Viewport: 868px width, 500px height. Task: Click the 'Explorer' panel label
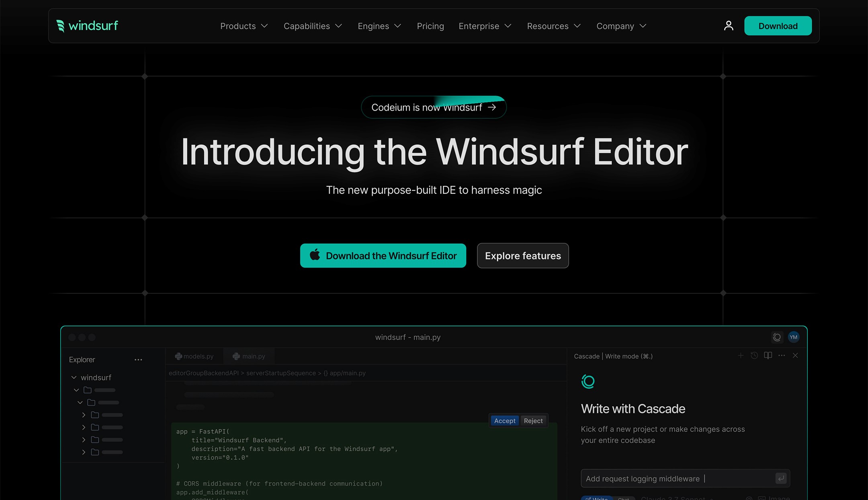click(82, 360)
